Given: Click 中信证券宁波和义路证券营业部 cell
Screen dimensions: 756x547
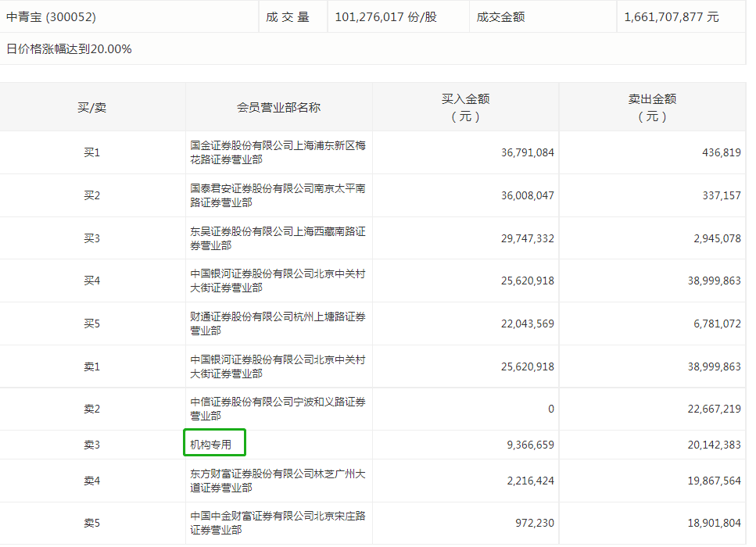Looking at the screenshot, I should [278, 408].
